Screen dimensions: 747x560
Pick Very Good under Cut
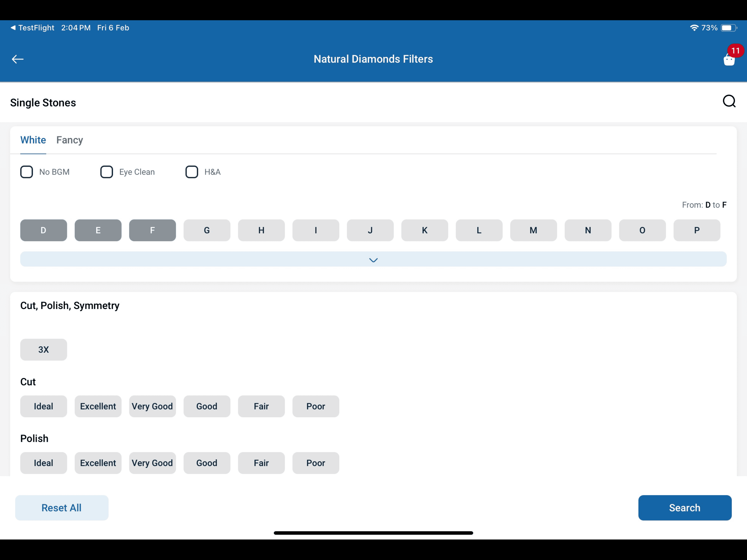tap(152, 406)
